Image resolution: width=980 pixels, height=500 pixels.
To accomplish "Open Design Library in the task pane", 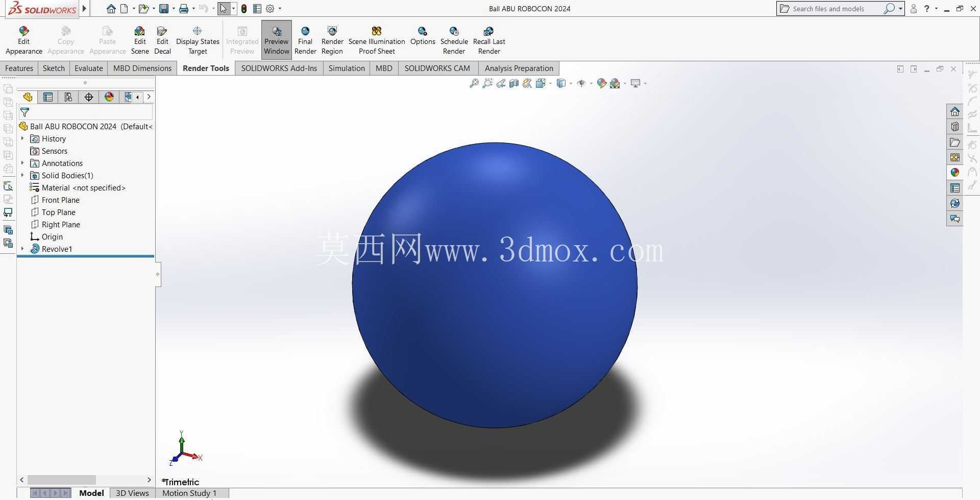I will [954, 127].
